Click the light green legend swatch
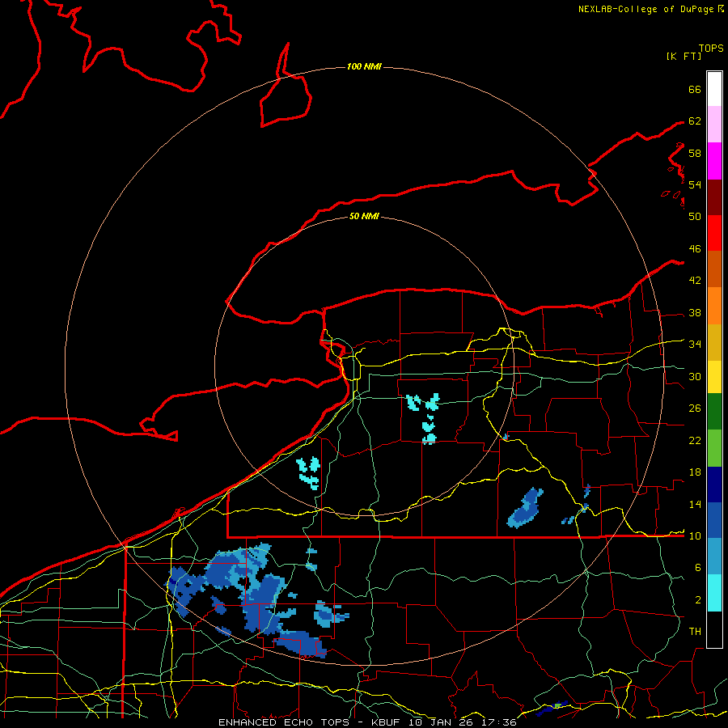This screenshot has height=728, width=728. pyautogui.click(x=714, y=448)
